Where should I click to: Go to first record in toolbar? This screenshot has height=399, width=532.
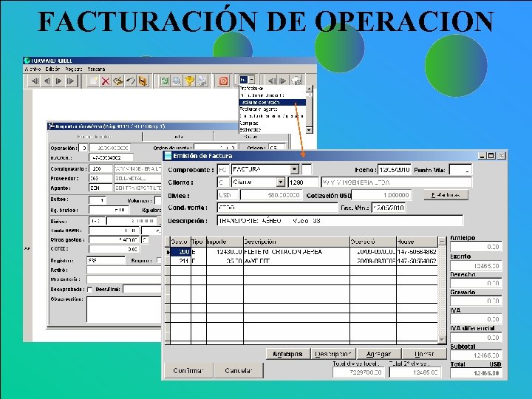pyautogui.click(x=35, y=81)
